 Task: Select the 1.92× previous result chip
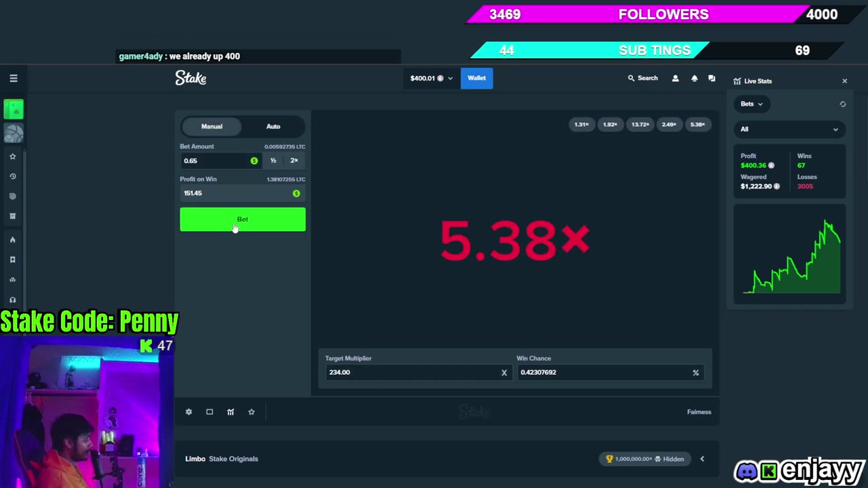610,125
